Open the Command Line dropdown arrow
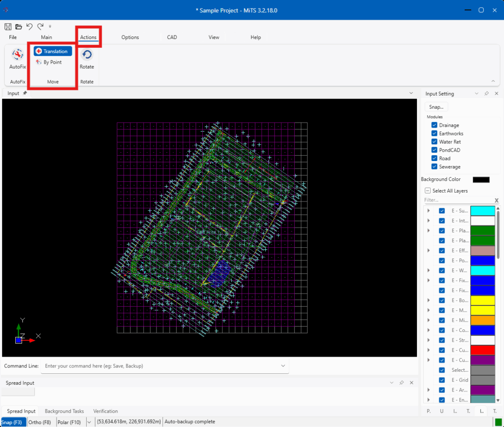Image resolution: width=504 pixels, height=427 pixels. (x=283, y=366)
